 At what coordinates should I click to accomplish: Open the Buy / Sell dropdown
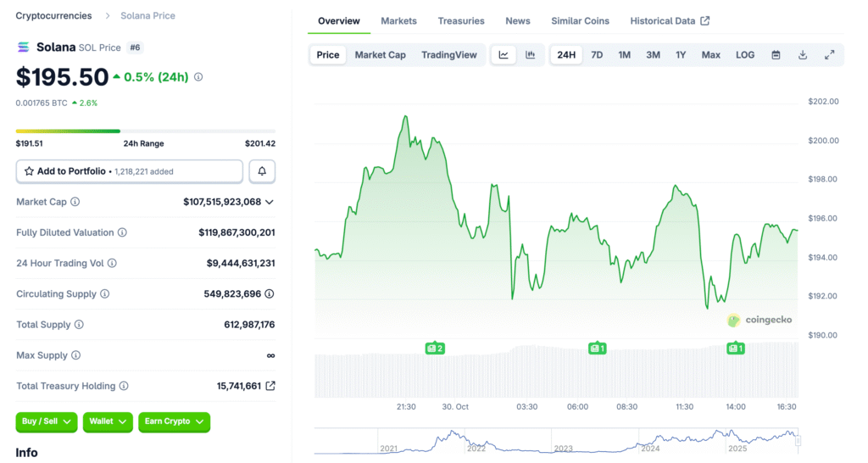click(x=47, y=421)
